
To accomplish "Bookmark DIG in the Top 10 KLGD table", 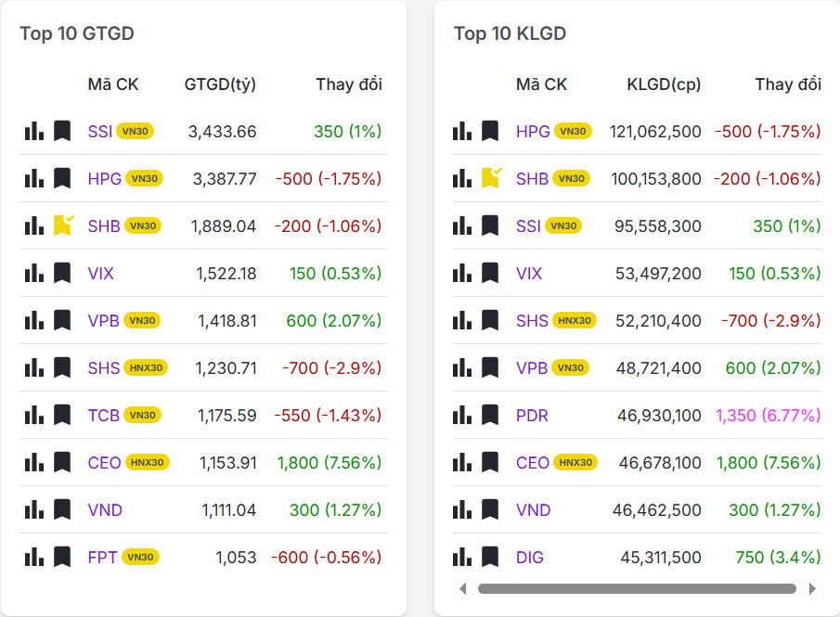I will (x=490, y=557).
